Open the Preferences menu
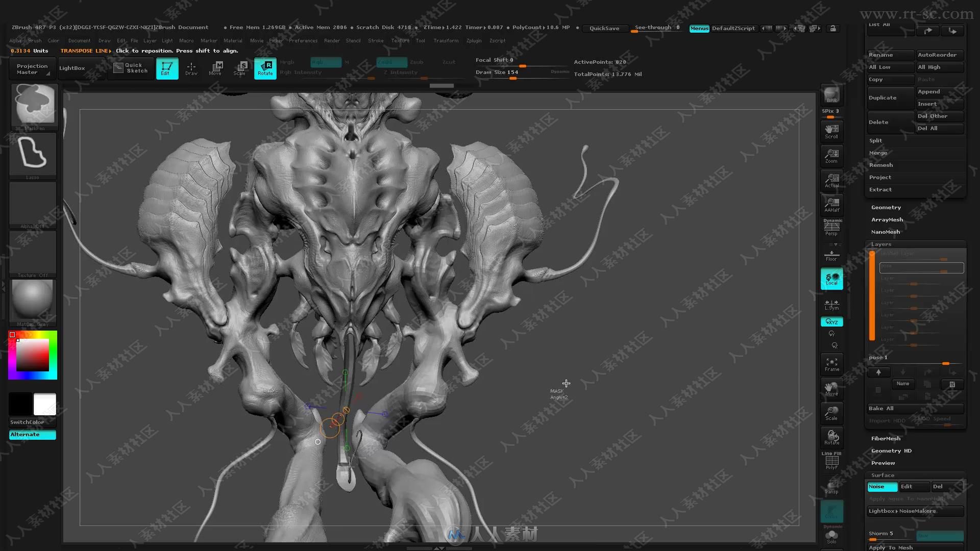 (303, 41)
